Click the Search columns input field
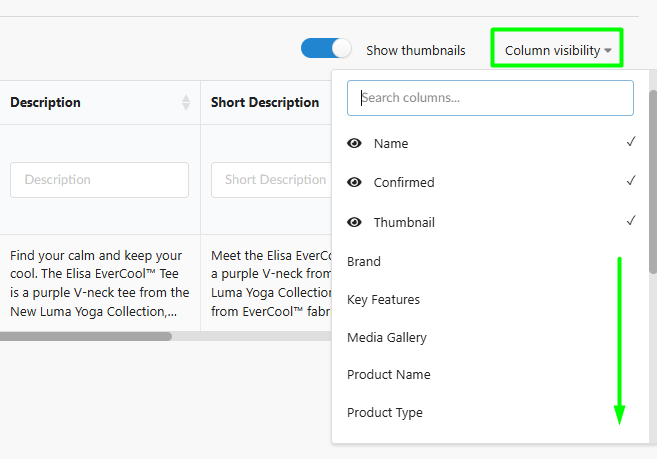The image size is (657, 459). click(490, 98)
